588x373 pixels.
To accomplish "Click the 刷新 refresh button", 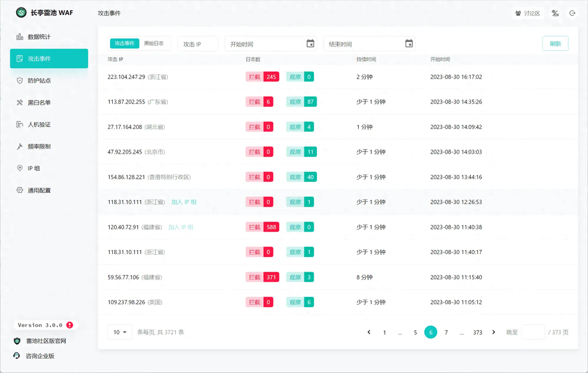I will (555, 43).
